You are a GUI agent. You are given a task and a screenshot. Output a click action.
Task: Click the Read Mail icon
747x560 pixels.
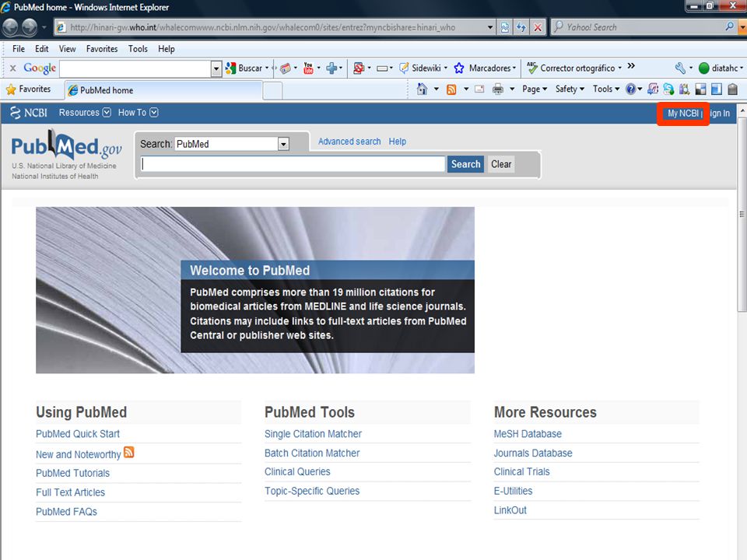(479, 89)
